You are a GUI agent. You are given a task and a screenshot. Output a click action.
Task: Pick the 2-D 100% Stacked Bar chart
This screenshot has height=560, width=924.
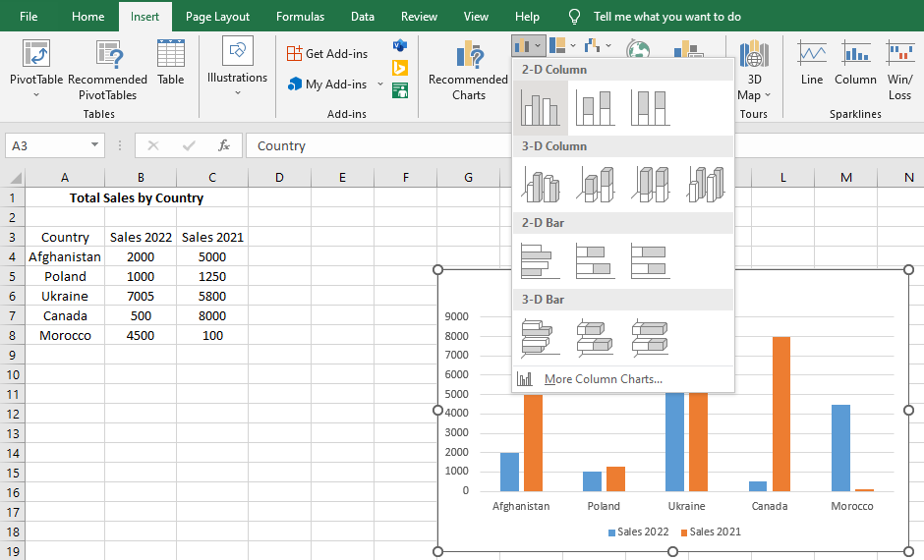pyautogui.click(x=650, y=261)
